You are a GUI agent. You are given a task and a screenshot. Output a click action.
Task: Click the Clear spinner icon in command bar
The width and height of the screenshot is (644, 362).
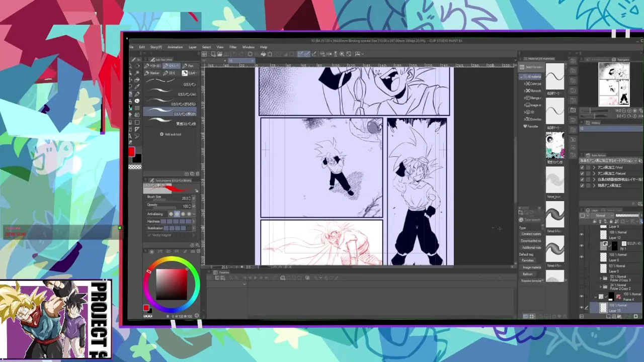tap(249, 54)
